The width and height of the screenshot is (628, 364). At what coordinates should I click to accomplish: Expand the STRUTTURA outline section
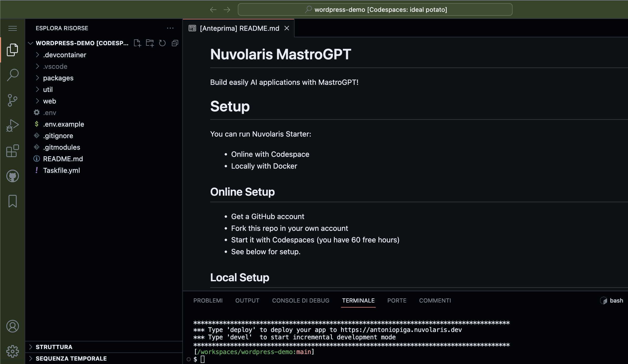30,347
